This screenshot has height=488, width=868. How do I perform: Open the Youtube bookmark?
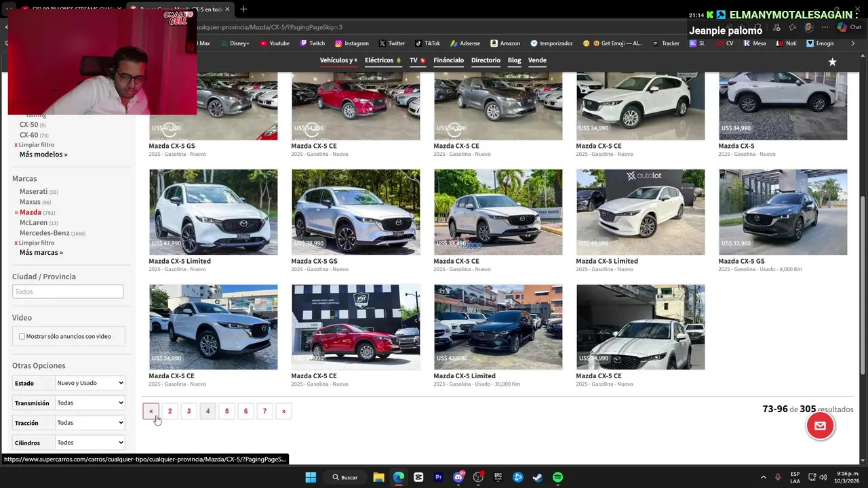click(x=274, y=43)
